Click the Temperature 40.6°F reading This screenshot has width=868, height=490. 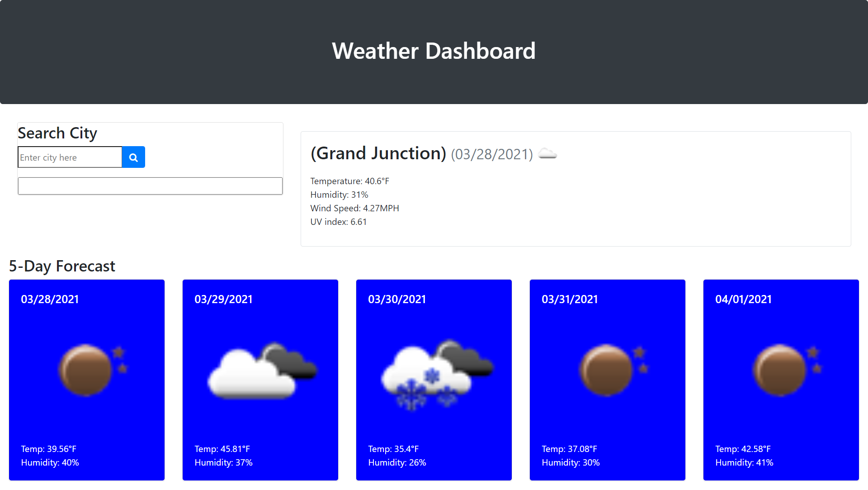(349, 181)
